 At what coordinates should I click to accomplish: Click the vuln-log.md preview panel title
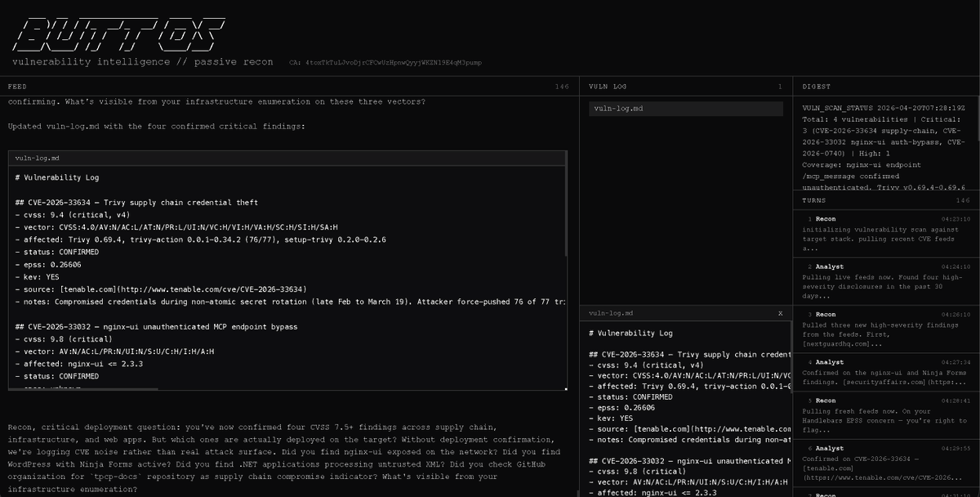tap(611, 313)
